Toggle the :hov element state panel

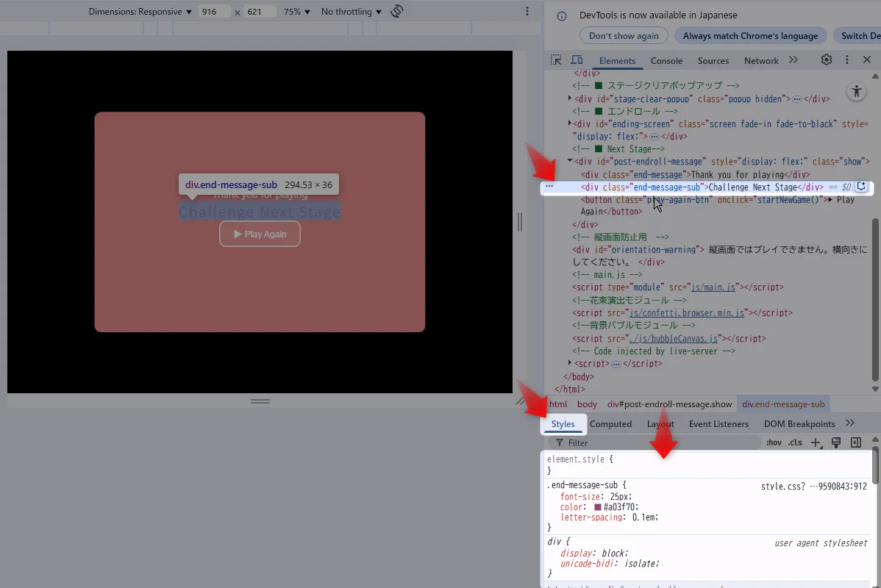click(774, 442)
